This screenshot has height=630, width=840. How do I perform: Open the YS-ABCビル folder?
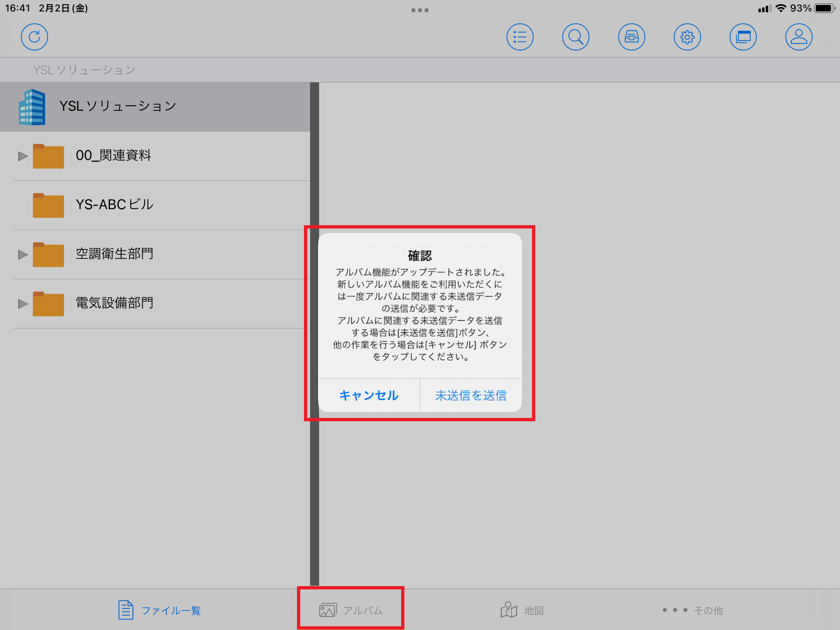pyautogui.click(x=115, y=205)
